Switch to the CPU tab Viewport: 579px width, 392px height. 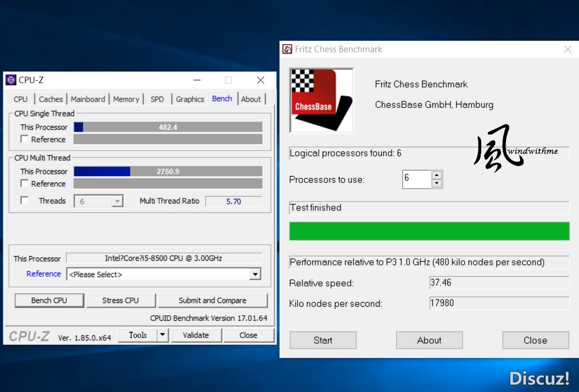tap(21, 99)
